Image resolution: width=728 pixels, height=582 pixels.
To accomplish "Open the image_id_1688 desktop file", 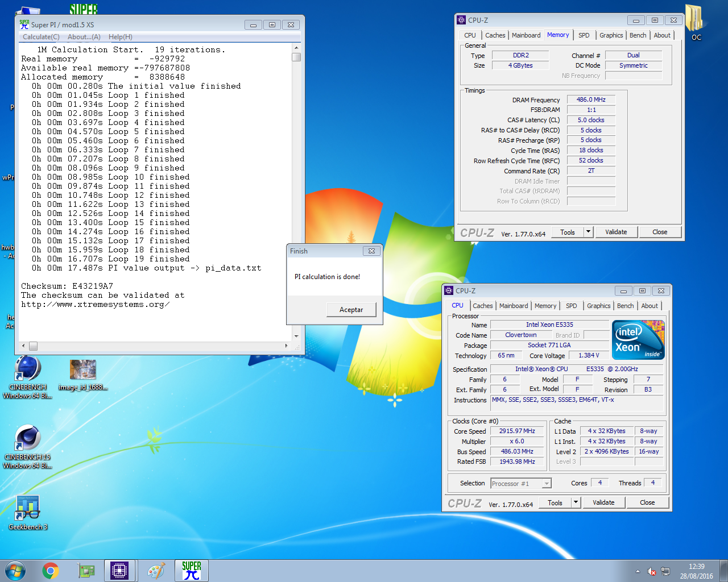I will pyautogui.click(x=83, y=375).
